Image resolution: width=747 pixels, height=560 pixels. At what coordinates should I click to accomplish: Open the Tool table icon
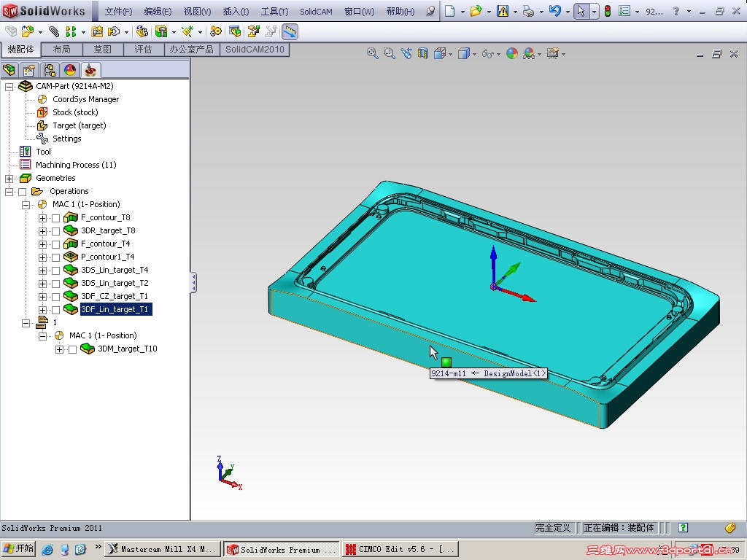point(26,152)
